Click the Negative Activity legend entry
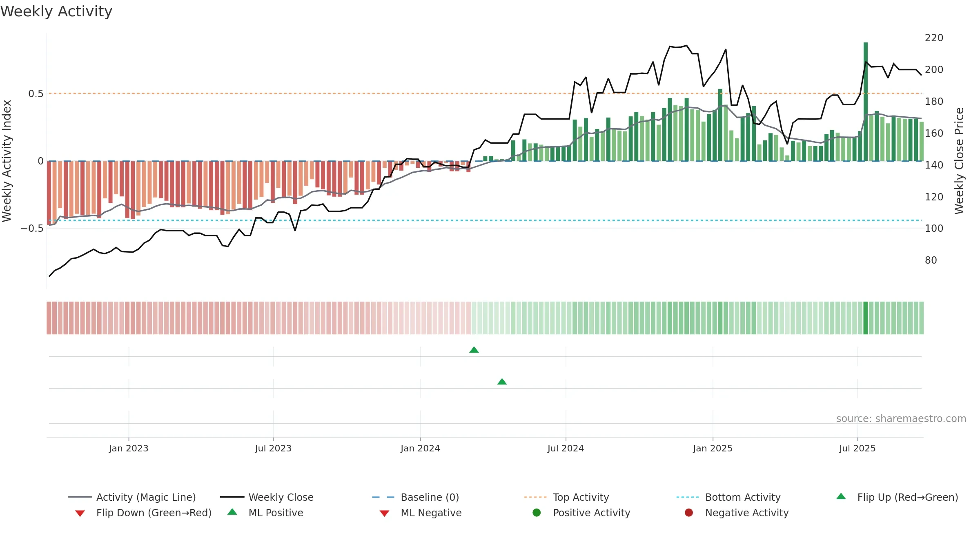The image size is (980, 551). click(737, 513)
